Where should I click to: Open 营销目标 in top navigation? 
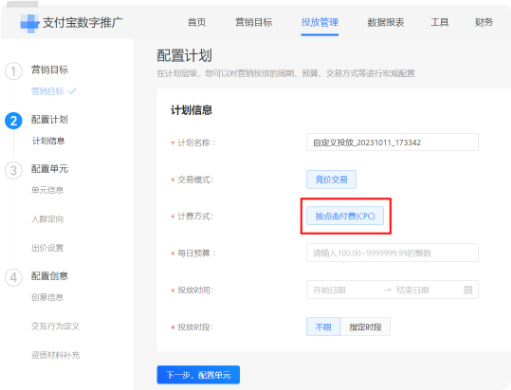254,22
